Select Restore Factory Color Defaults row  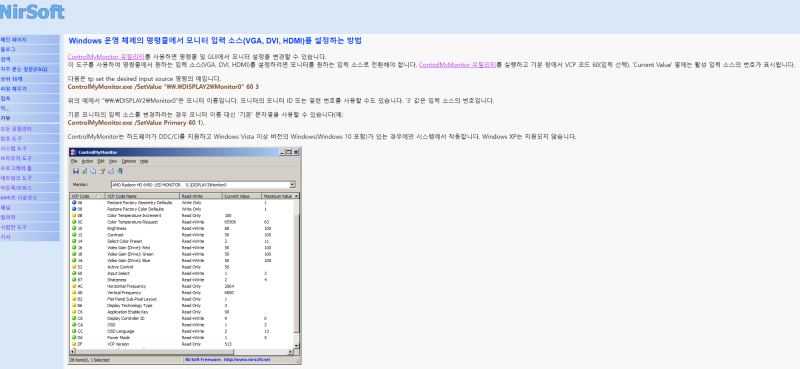coord(182,209)
